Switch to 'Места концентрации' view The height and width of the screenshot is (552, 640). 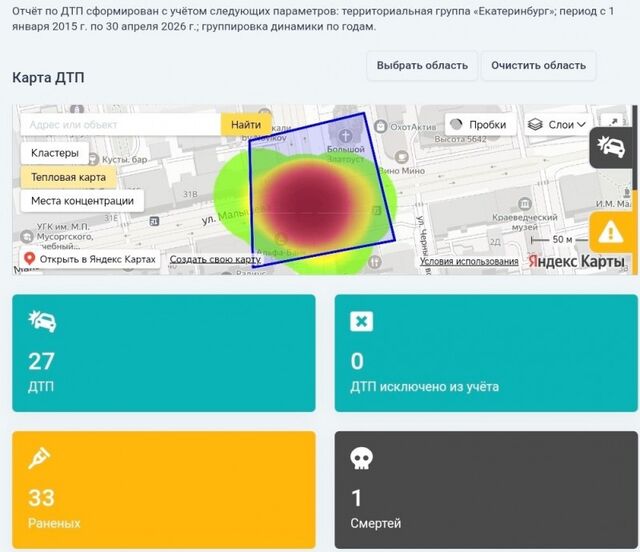click(x=82, y=201)
